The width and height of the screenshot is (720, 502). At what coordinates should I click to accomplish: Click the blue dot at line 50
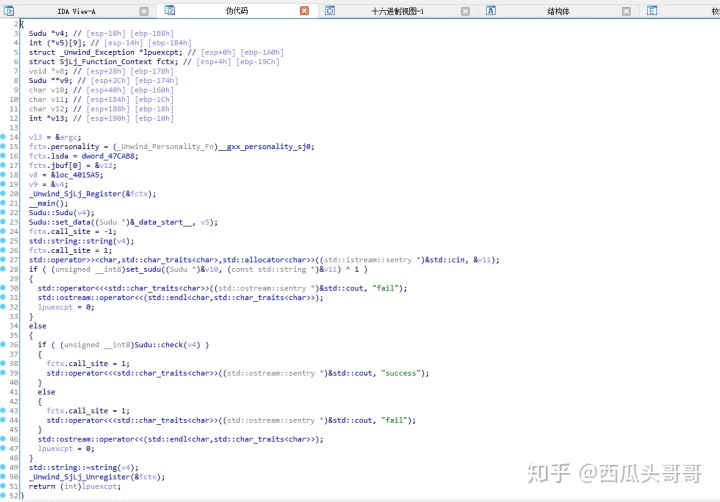coord(3,477)
